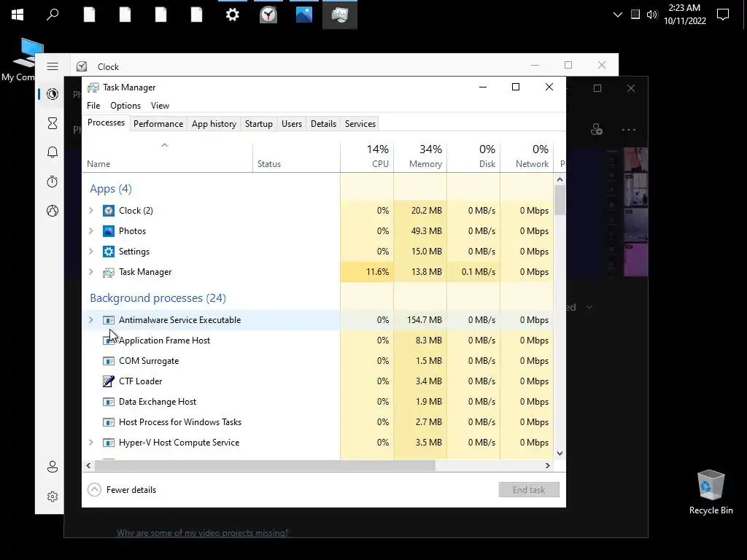Sort processes by Network column
This screenshot has width=747, height=560.
tap(527, 157)
